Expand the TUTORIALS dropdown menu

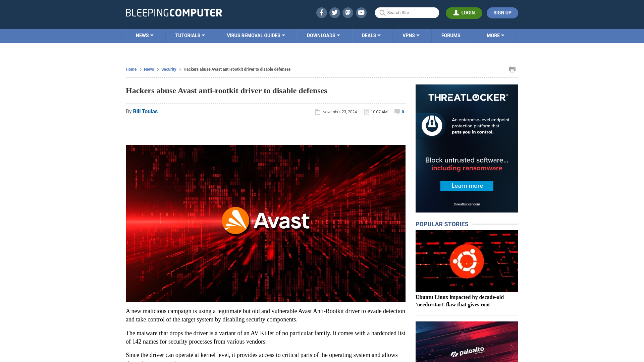click(190, 35)
